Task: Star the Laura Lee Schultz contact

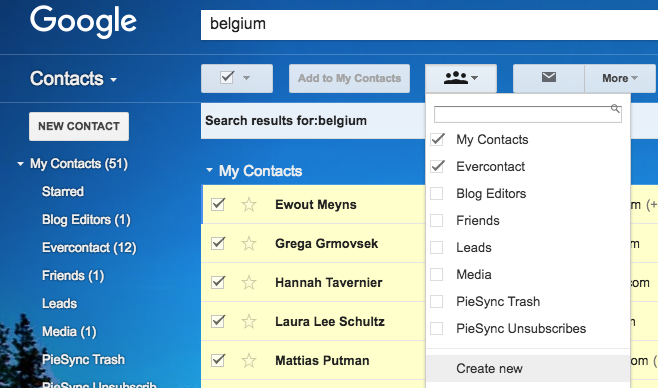Action: tap(249, 322)
